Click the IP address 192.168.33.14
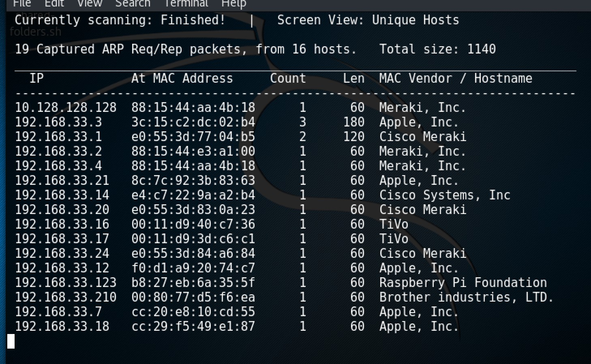 pos(62,195)
